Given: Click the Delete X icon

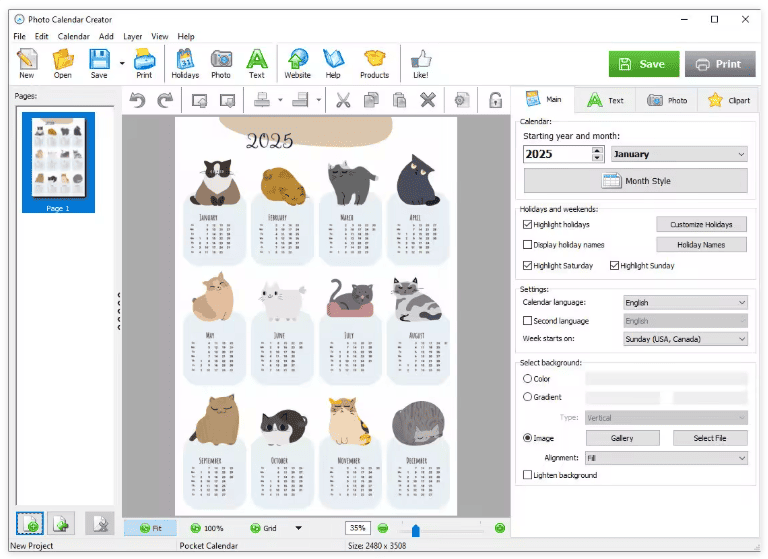Looking at the screenshot, I should pos(428,100).
